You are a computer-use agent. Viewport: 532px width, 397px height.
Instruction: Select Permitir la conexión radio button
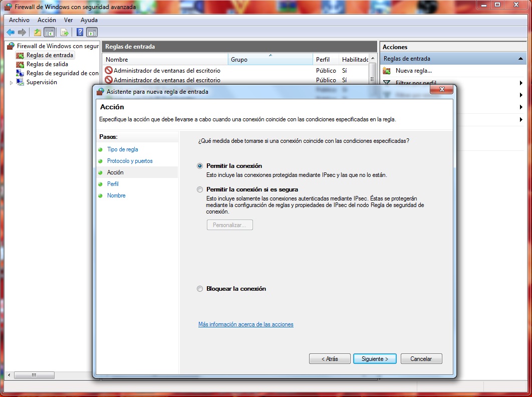[200, 166]
